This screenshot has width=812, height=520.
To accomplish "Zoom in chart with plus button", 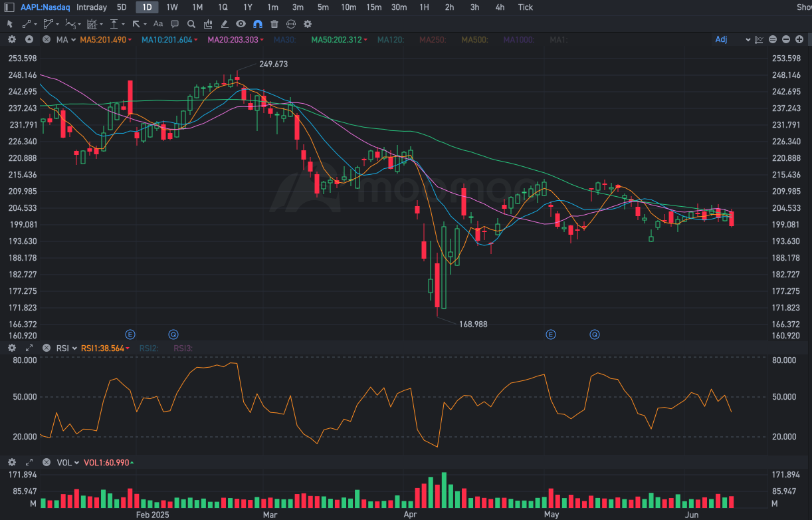I will (x=799, y=39).
